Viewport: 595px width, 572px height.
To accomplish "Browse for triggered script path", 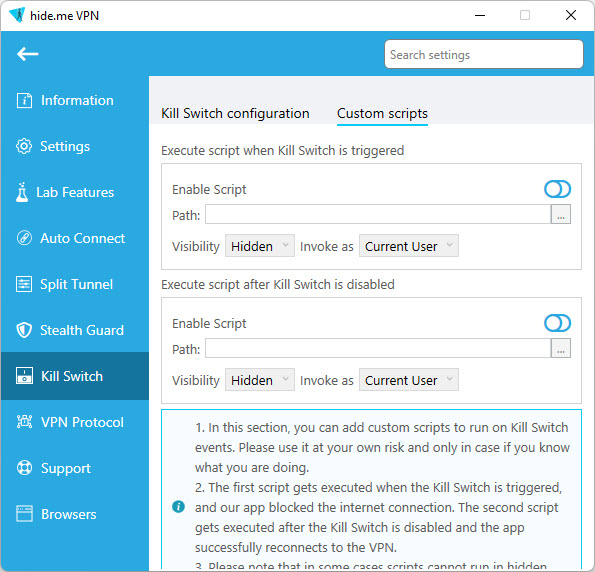I will [560, 214].
